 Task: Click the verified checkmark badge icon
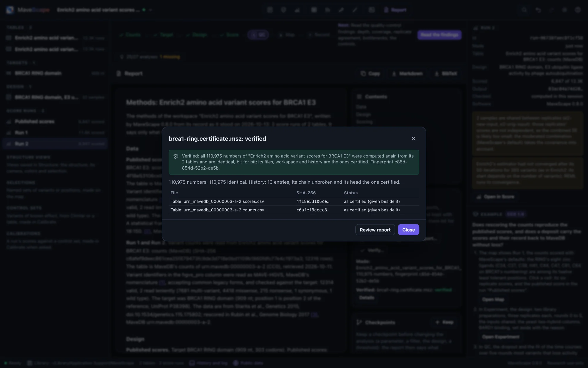pos(176,156)
